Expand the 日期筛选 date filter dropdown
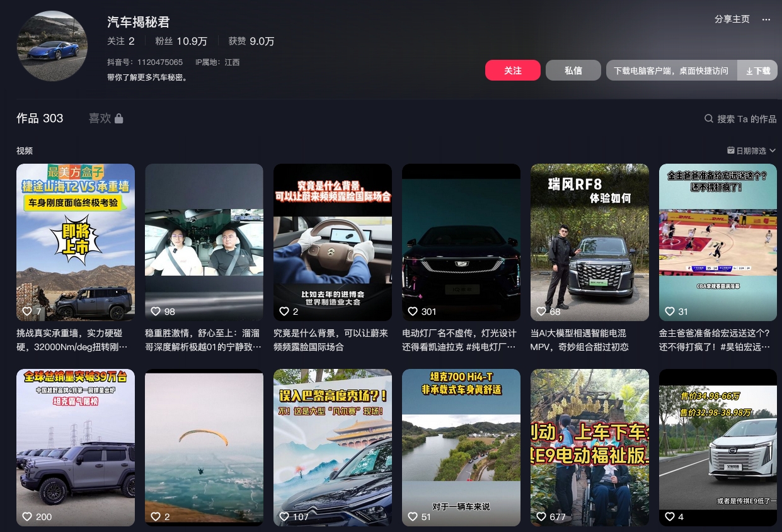The height and width of the screenshot is (532, 782). [751, 150]
